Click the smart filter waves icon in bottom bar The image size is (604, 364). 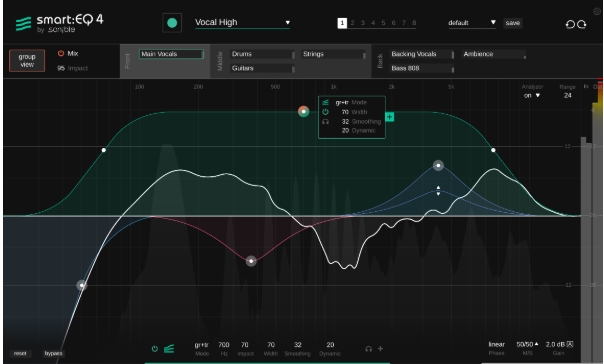pos(169,349)
